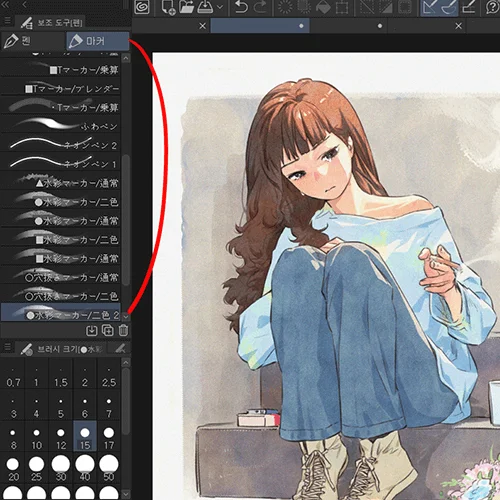
Task: Click the sub tool list vertical scrollbar
Action: pos(126,220)
